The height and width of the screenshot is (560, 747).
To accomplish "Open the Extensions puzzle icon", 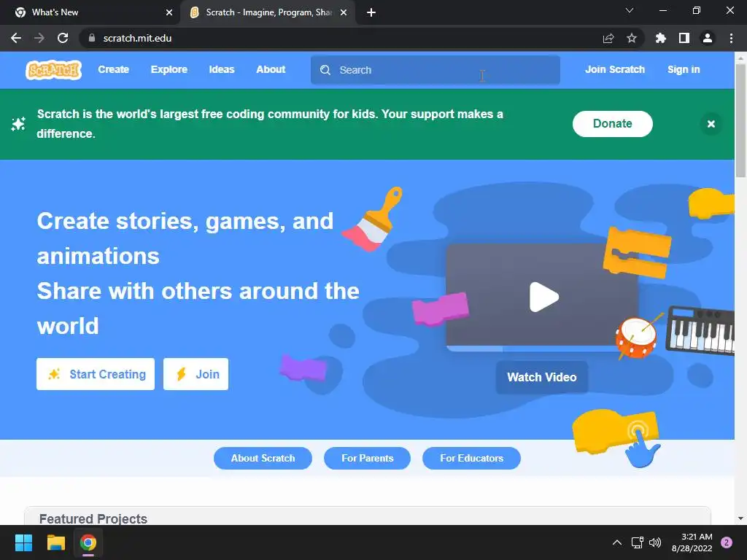I will point(660,38).
